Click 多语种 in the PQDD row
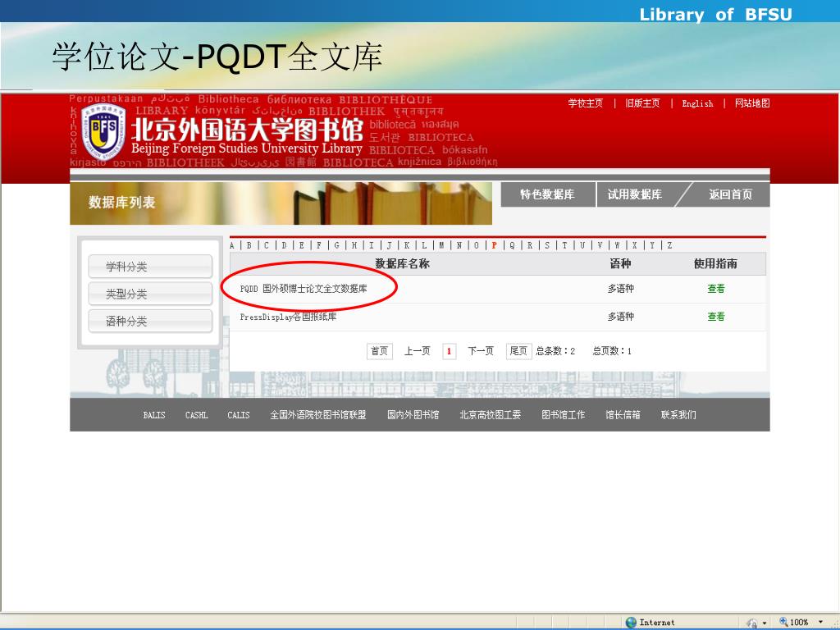The image size is (840, 630). pyautogui.click(x=620, y=289)
